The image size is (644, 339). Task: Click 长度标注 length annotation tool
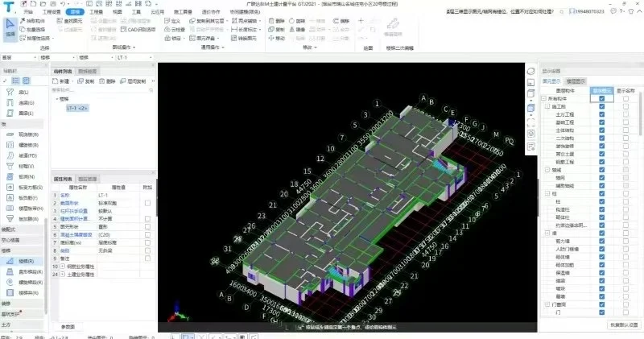click(245, 29)
